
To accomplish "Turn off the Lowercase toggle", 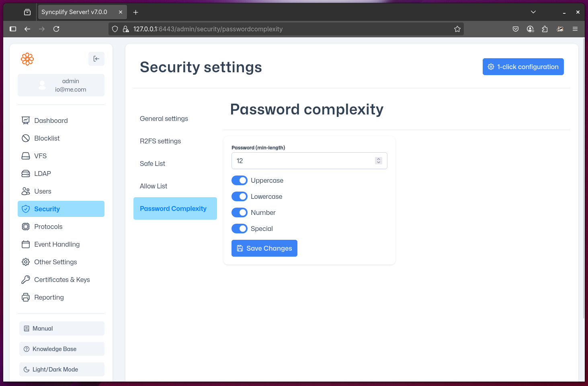I will 240,196.
